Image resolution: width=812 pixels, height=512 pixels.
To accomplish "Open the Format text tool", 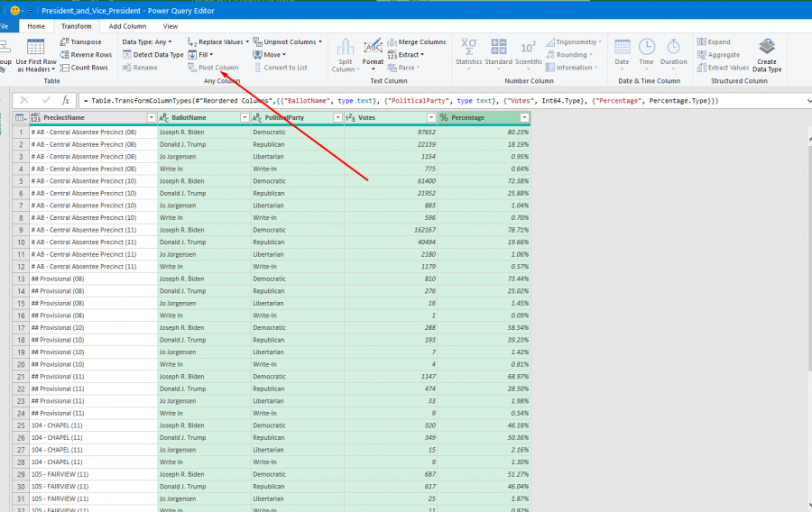I will [x=373, y=55].
